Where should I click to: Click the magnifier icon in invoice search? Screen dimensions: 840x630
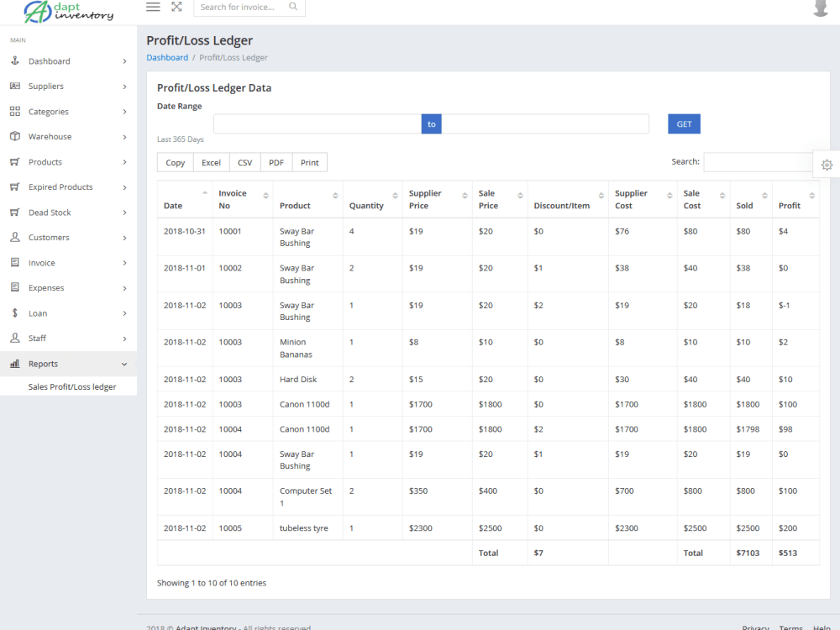click(293, 7)
